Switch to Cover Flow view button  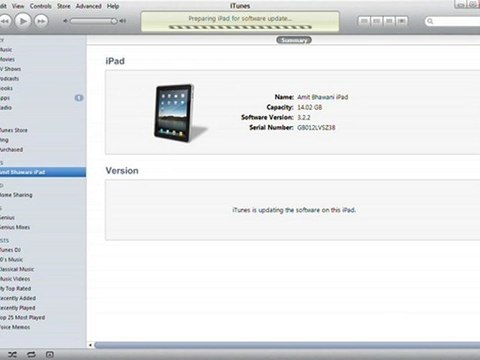pyautogui.click(x=402, y=21)
